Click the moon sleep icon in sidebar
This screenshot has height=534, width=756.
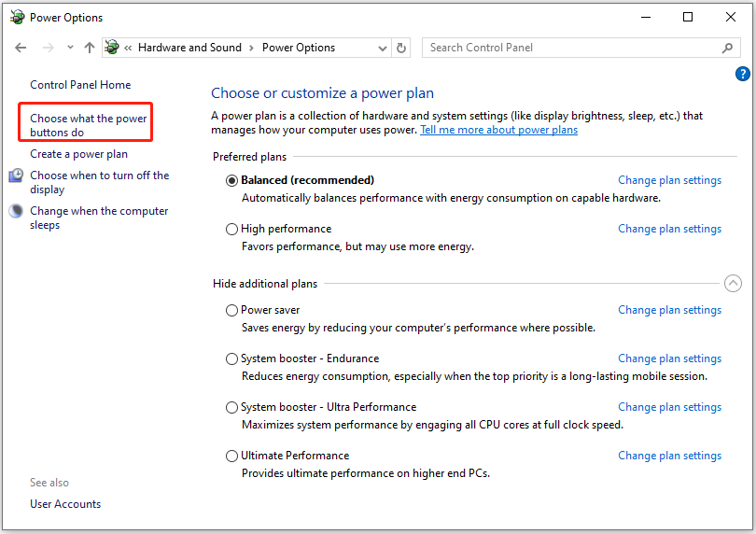pyautogui.click(x=16, y=211)
